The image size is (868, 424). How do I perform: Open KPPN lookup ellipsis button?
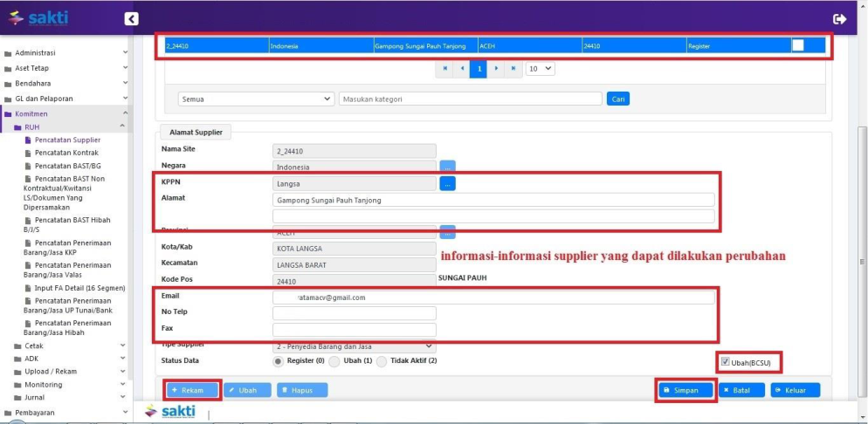[447, 183]
